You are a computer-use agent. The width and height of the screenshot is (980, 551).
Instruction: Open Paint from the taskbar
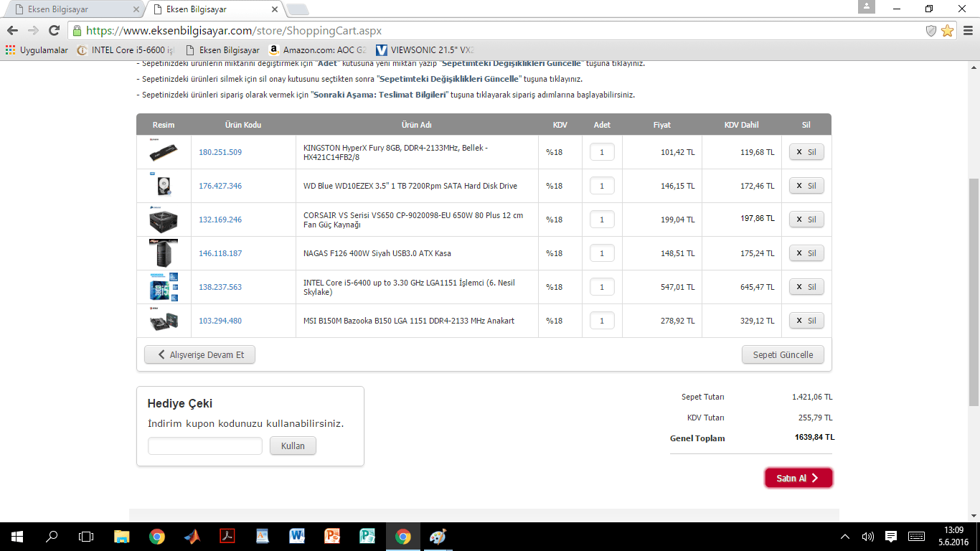(x=438, y=536)
